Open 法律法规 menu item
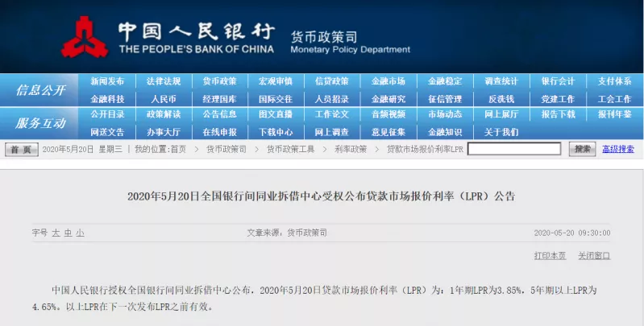The height and width of the screenshot is (326, 644). tap(164, 81)
